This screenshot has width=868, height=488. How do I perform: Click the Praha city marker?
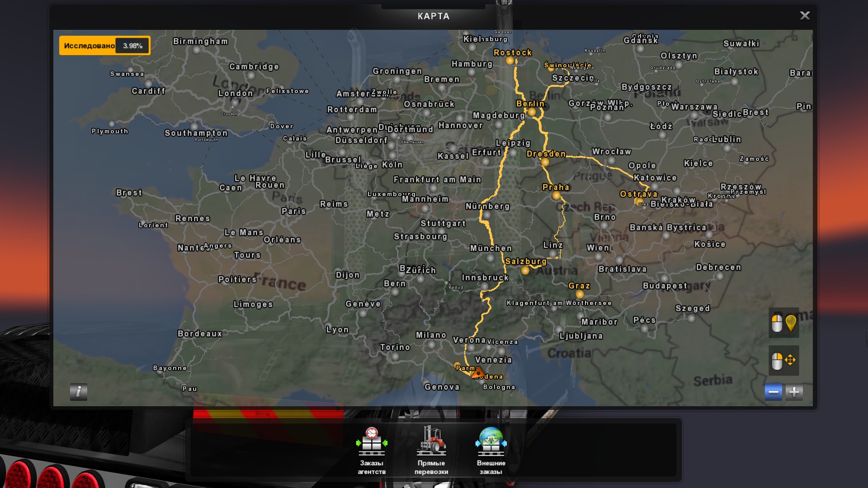pyautogui.click(x=556, y=195)
